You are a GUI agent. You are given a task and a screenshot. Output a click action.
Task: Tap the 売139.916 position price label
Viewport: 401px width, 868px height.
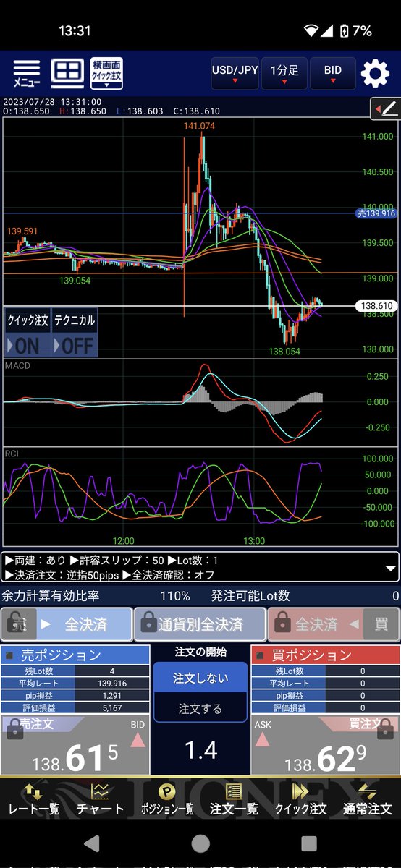click(x=376, y=213)
